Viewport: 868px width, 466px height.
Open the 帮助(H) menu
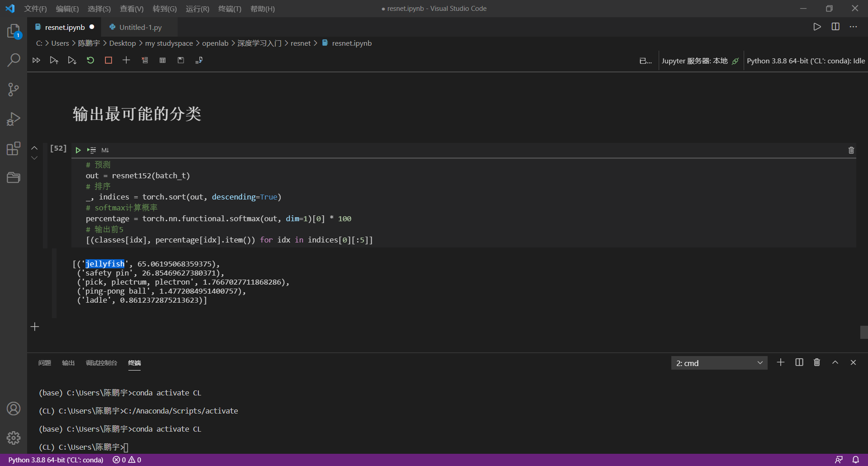coord(263,9)
